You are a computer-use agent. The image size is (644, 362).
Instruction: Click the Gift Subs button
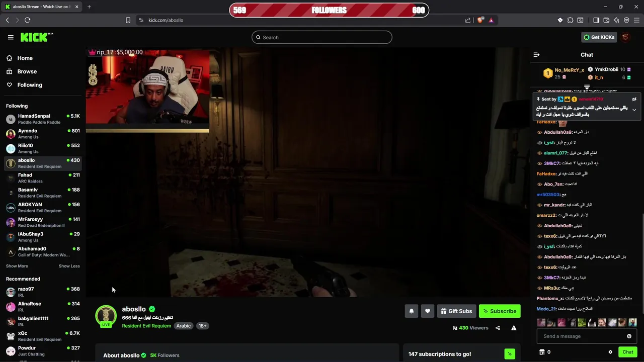456,311
